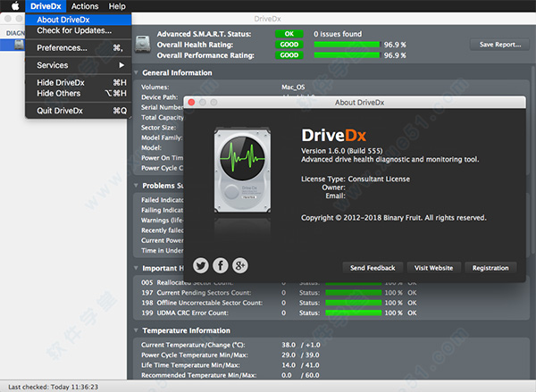Click the 'Version 1.6.0 (Build 555)' text
The image size is (536, 392).
[342, 151]
